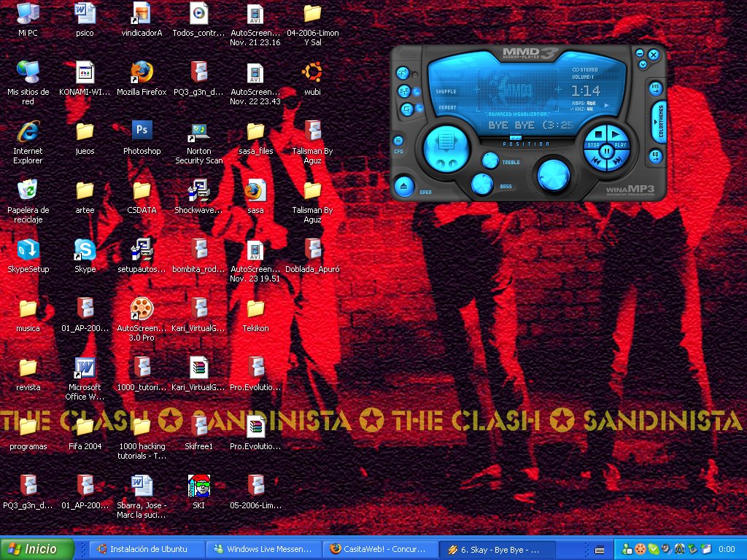Select the wubi Ubuntu desktop icon

(x=312, y=79)
